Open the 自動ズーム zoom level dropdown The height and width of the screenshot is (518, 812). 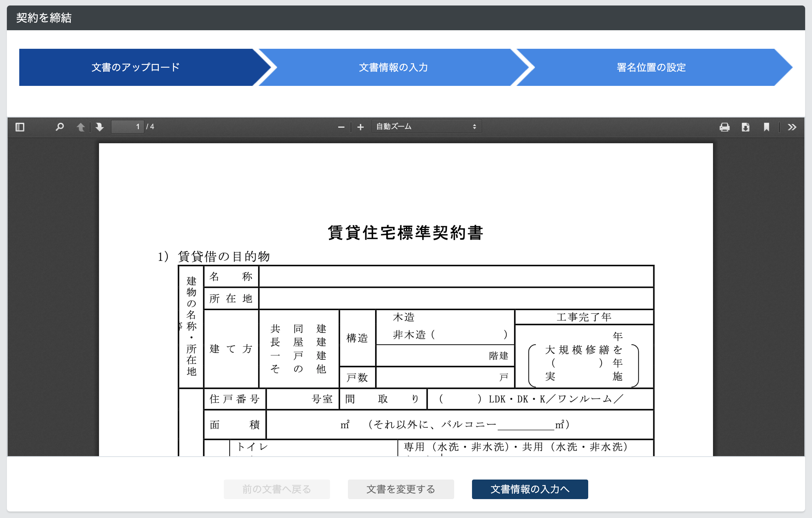426,126
